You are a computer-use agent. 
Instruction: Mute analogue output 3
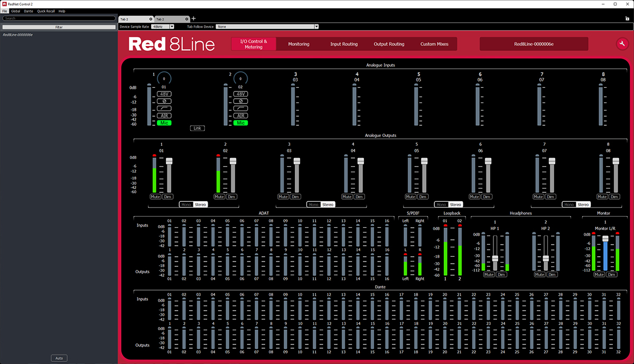pos(283,197)
